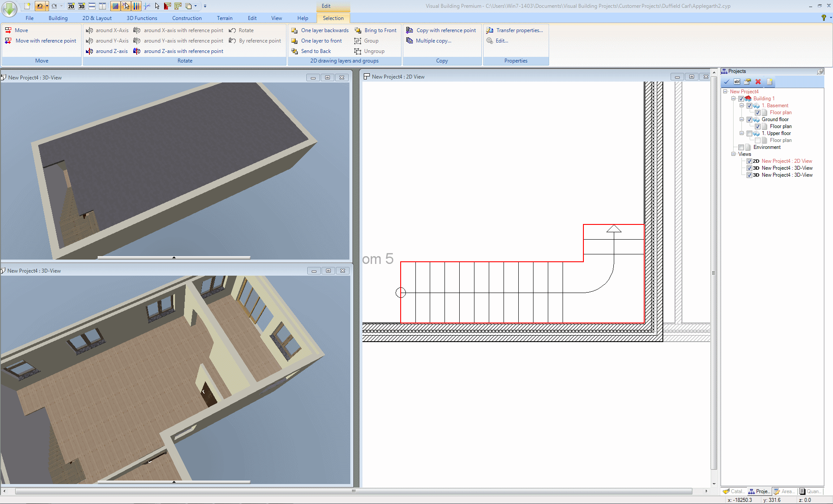Switch to the Construction ribbon tab
This screenshot has width=833, height=504.
pos(187,18)
